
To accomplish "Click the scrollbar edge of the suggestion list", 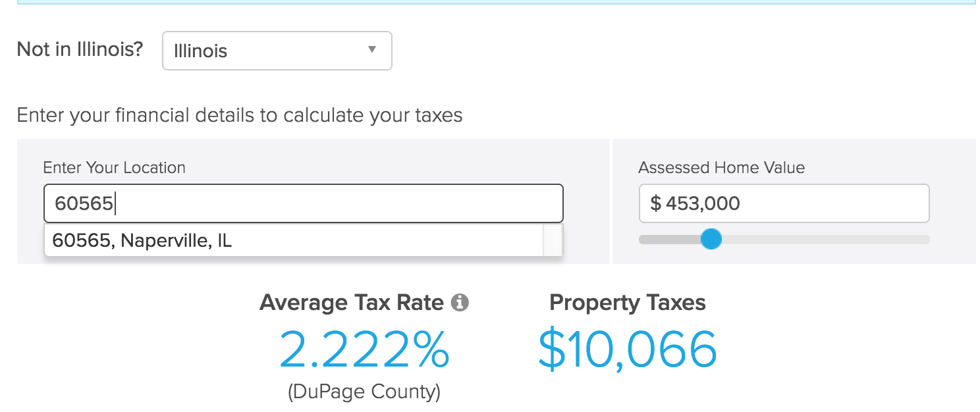I will point(553,240).
